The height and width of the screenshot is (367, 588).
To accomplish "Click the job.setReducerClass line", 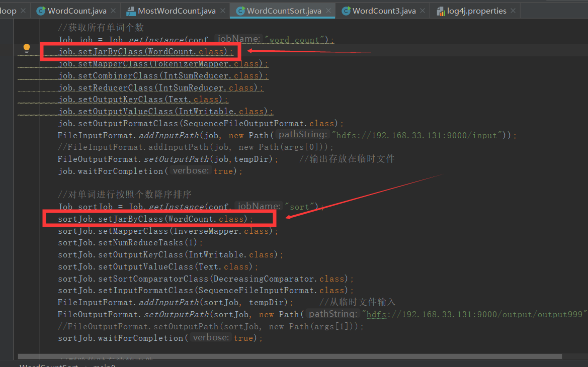I will click(x=160, y=87).
